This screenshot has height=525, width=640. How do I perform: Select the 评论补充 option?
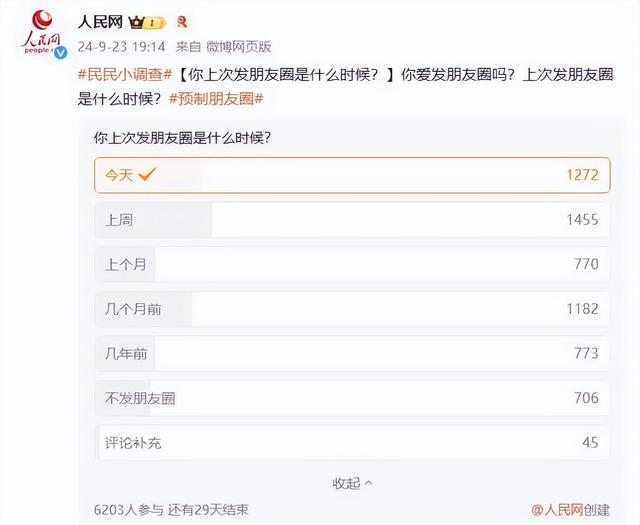(x=352, y=442)
